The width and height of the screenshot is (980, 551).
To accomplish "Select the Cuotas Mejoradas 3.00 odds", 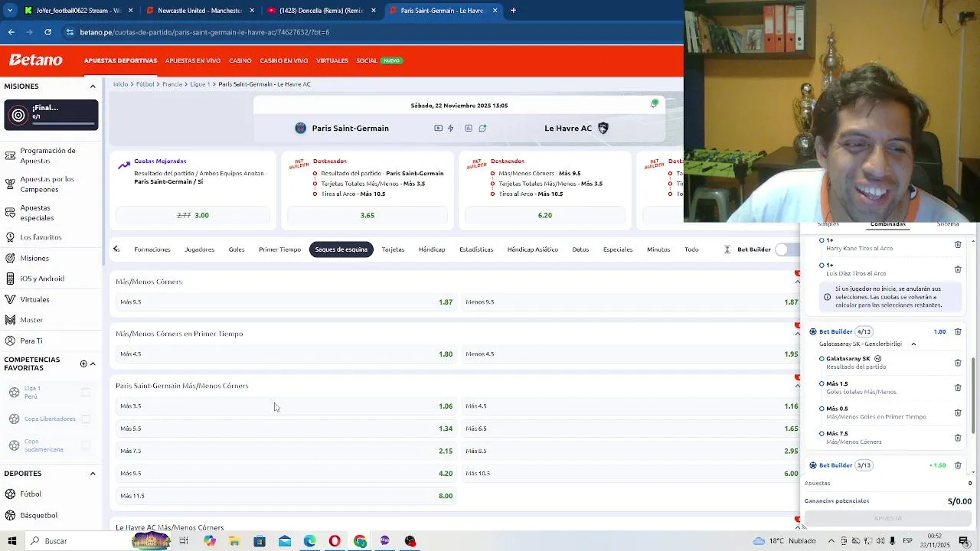I will click(193, 216).
